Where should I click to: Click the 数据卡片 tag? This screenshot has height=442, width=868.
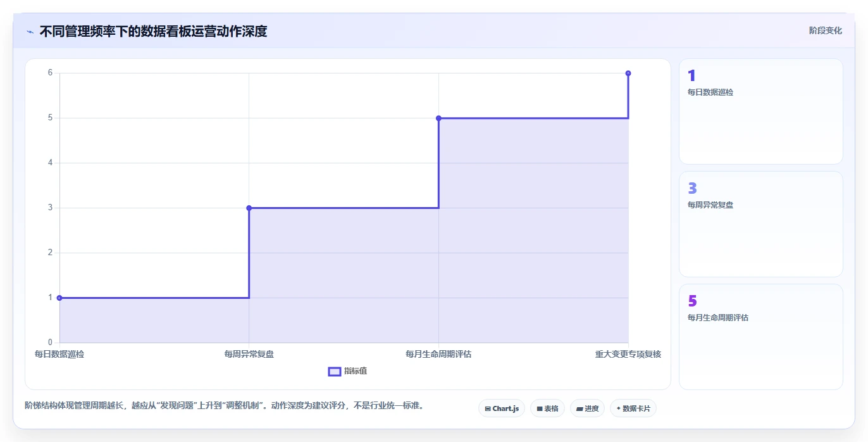(x=633, y=408)
